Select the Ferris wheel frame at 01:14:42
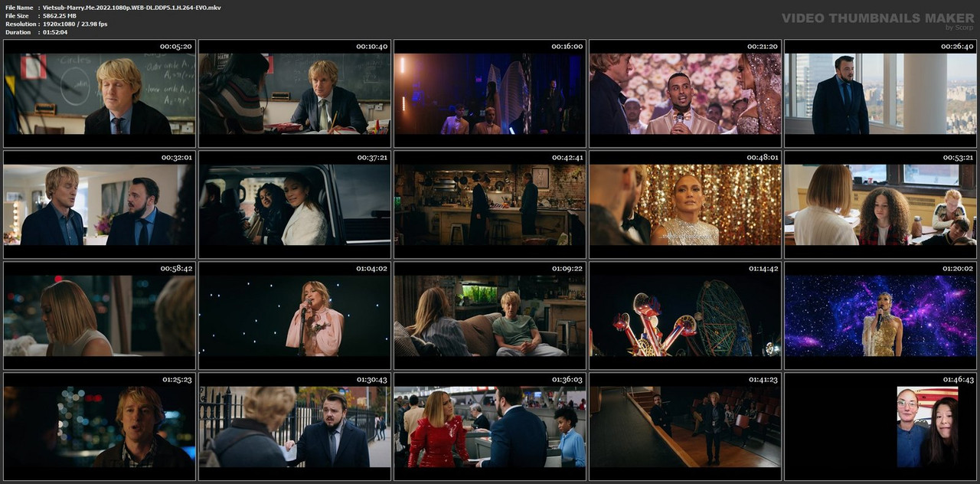Viewport: 980px width, 484px height. [685, 316]
